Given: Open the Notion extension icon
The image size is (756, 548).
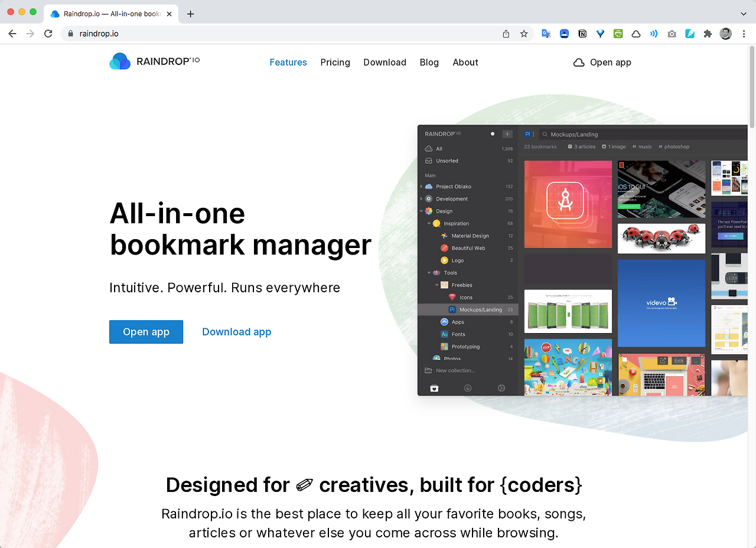Looking at the screenshot, I should [582, 34].
